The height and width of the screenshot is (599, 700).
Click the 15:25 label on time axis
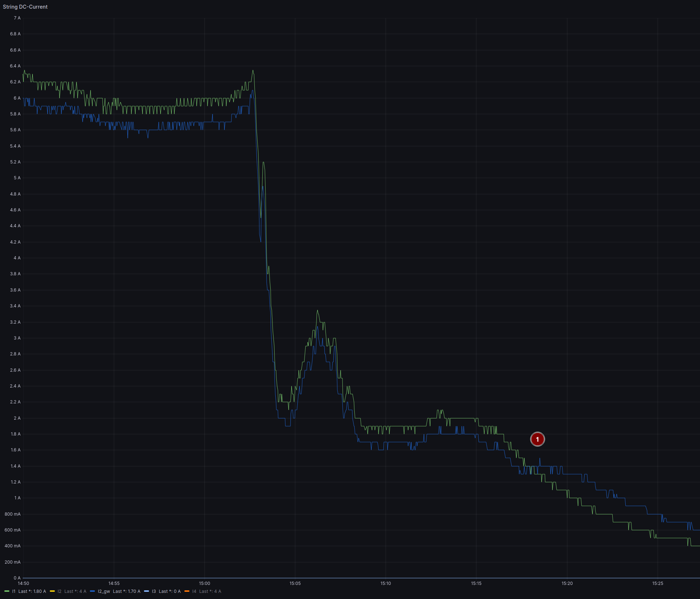657,583
